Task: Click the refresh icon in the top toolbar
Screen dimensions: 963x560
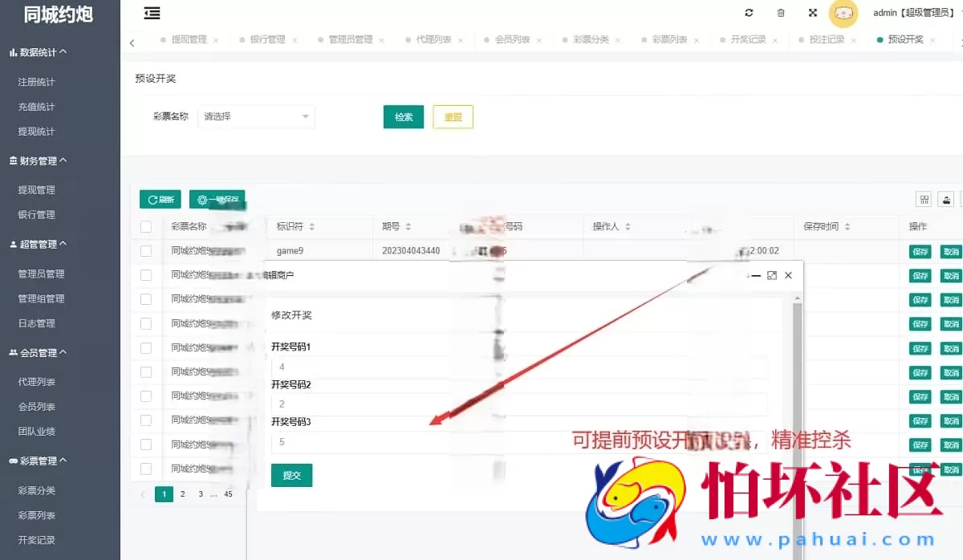Action: (749, 13)
